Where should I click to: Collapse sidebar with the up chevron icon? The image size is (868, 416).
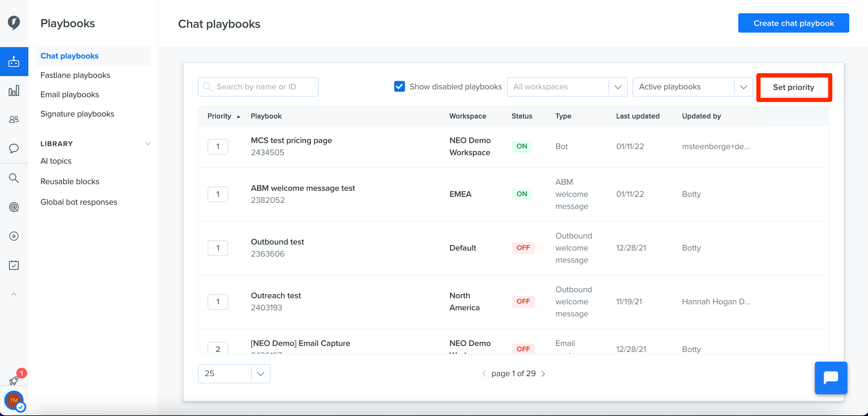click(14, 294)
